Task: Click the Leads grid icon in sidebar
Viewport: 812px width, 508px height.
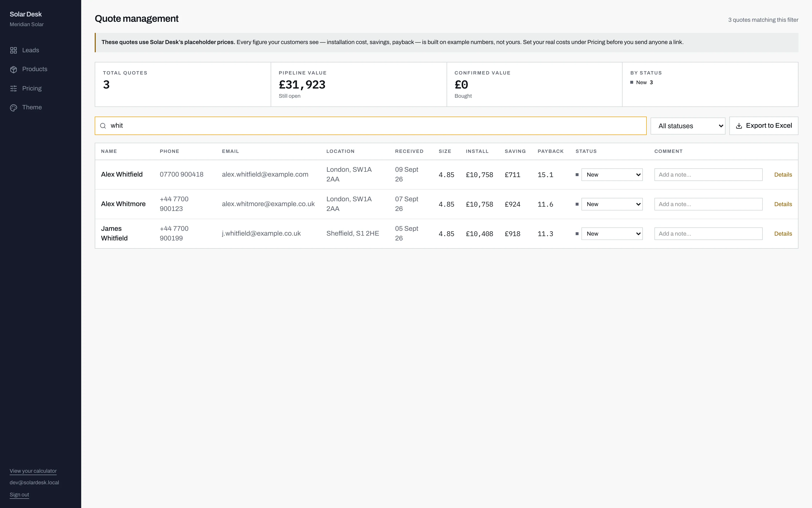Action: (14, 50)
